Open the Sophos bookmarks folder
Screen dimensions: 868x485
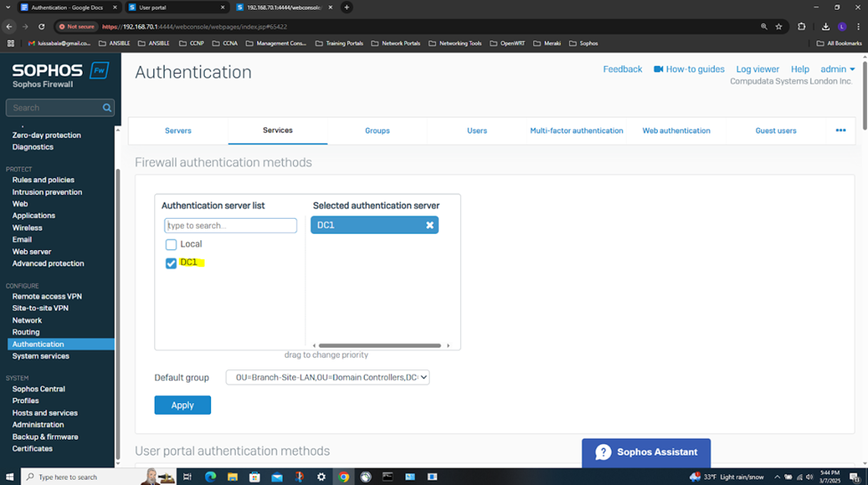click(x=583, y=44)
